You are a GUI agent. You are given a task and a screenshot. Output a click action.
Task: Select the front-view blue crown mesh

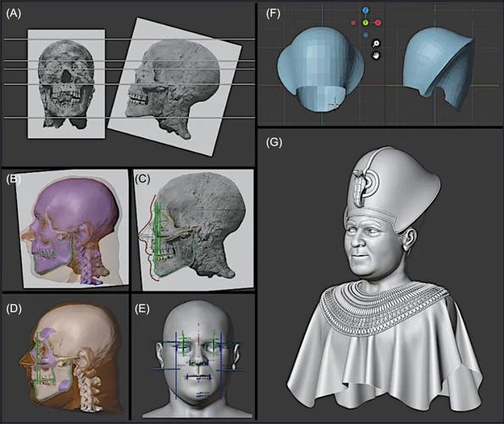pos(321,69)
